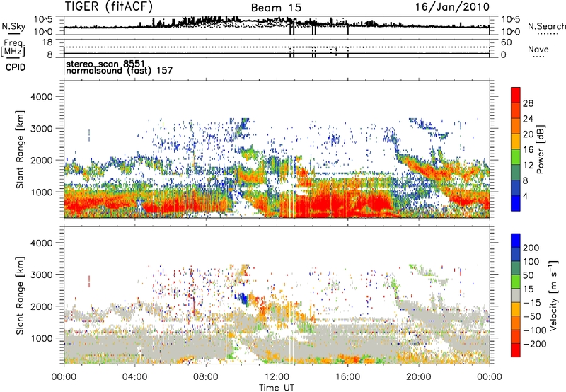The image size is (566, 392).
Task: Click the '08:00' time tick label
Action: tap(206, 377)
